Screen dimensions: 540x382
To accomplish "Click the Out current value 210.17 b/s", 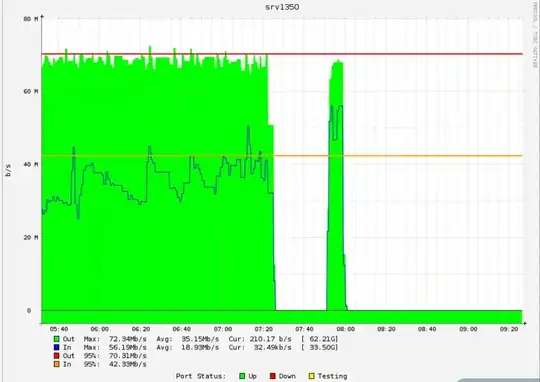I will click(270, 339).
